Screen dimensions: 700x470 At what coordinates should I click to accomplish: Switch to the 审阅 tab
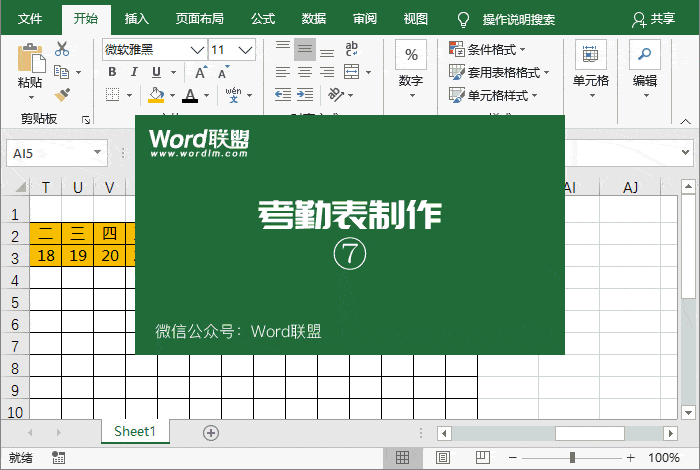[365, 19]
